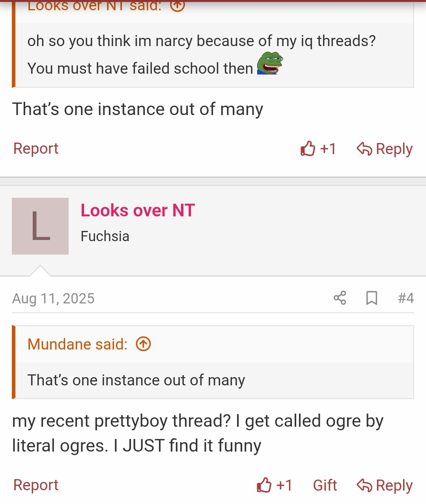The width and height of the screenshot is (426, 504).
Task: Share post #4 via share icon
Action: tap(340, 298)
